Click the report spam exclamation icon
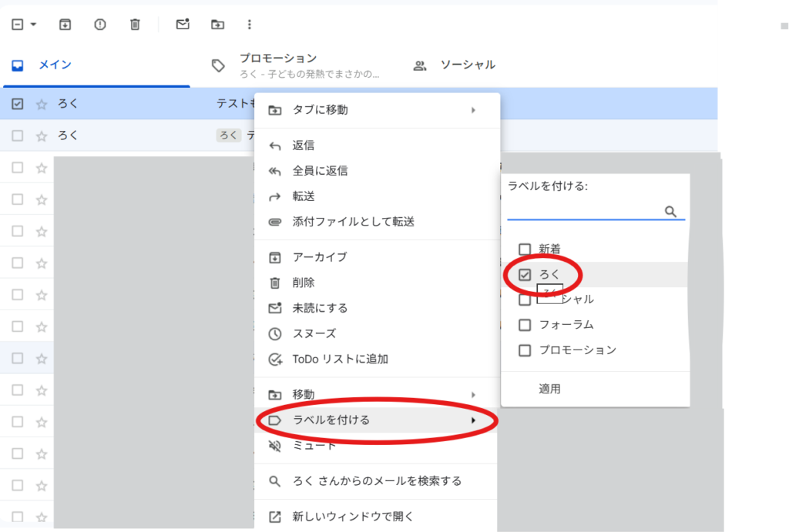The height and width of the screenshot is (532, 789). (99, 24)
